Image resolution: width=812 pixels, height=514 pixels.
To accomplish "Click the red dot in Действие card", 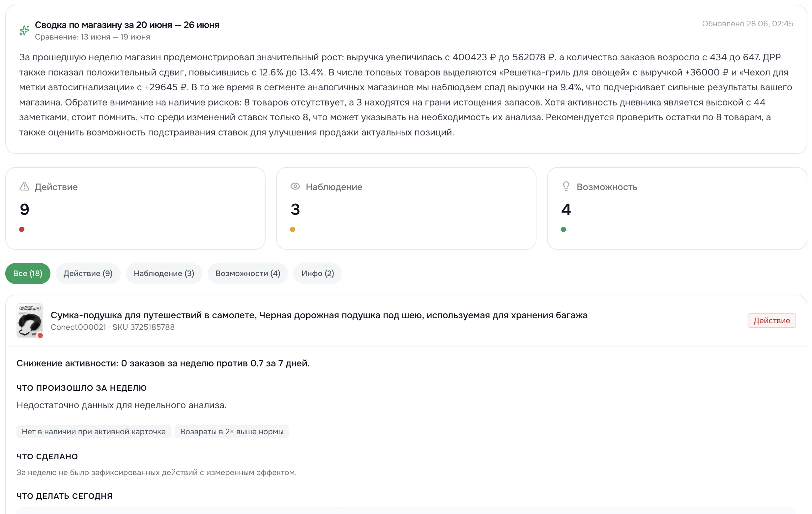I will click(22, 230).
